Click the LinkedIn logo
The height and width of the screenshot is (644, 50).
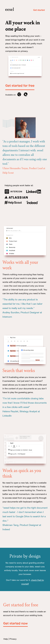(x=33, y=192)
